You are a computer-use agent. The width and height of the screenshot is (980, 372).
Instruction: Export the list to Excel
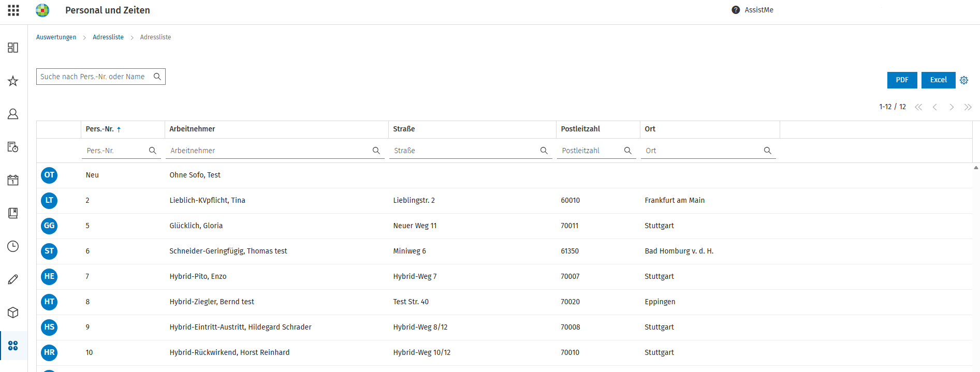click(939, 80)
